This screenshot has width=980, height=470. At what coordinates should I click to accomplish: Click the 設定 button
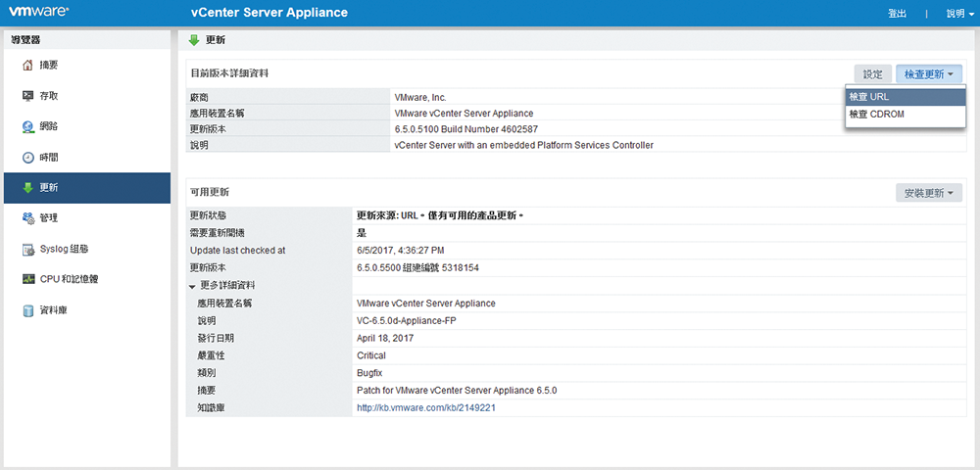[x=873, y=74]
